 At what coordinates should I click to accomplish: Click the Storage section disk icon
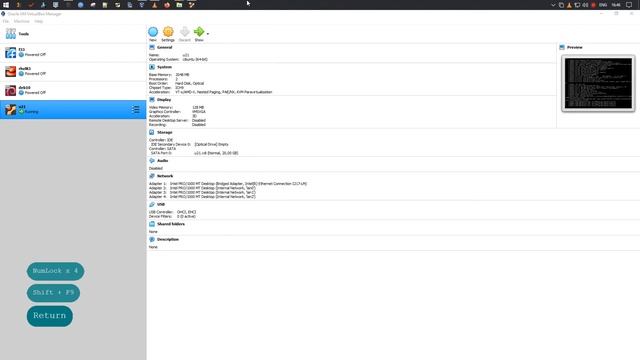[x=152, y=132]
